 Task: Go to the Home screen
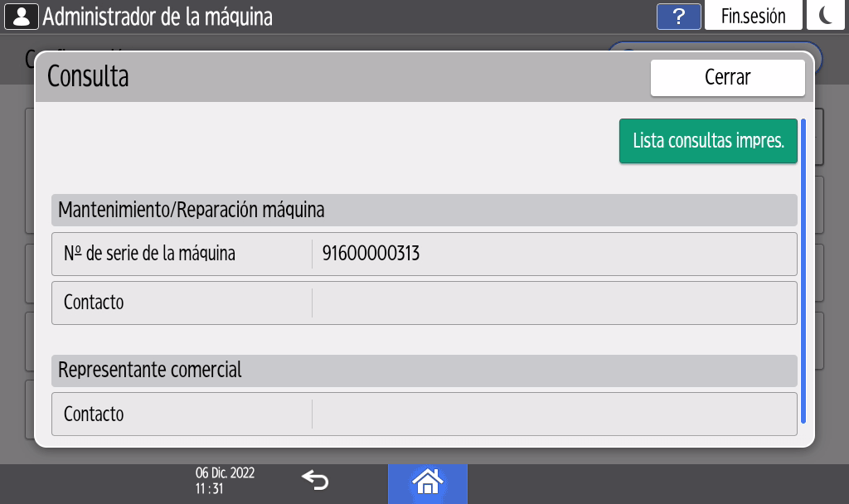pos(428,481)
